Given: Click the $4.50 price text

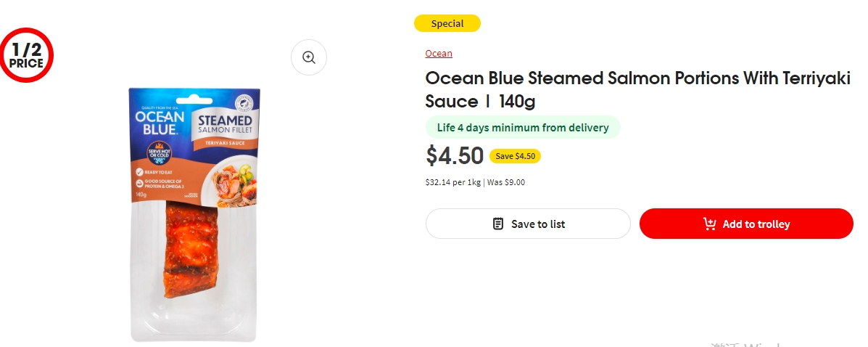Looking at the screenshot, I should tap(455, 156).
